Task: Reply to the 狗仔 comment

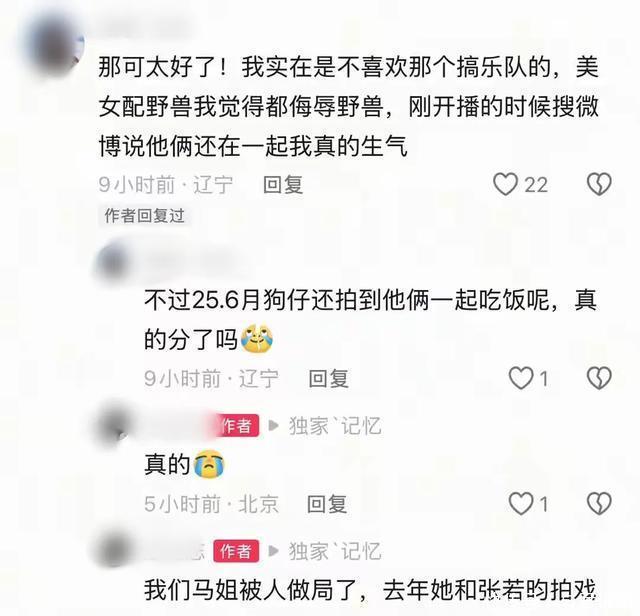Action: [329, 378]
